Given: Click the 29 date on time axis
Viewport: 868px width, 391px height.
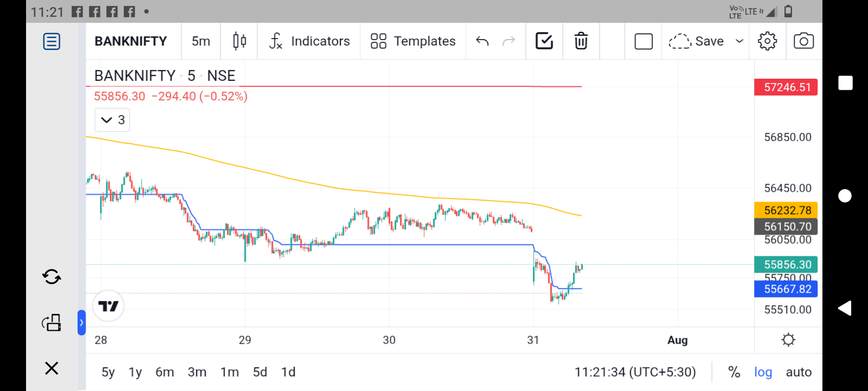Looking at the screenshot, I should tap(245, 340).
